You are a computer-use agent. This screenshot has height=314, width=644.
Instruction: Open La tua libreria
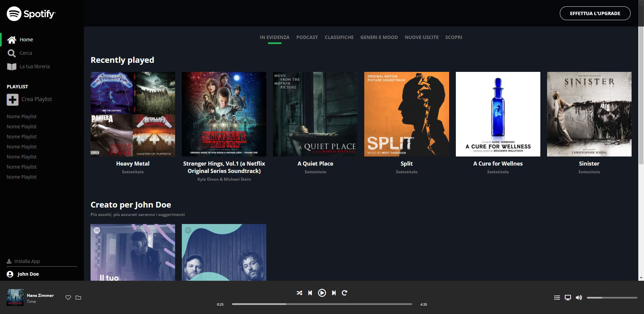pyautogui.click(x=28, y=66)
